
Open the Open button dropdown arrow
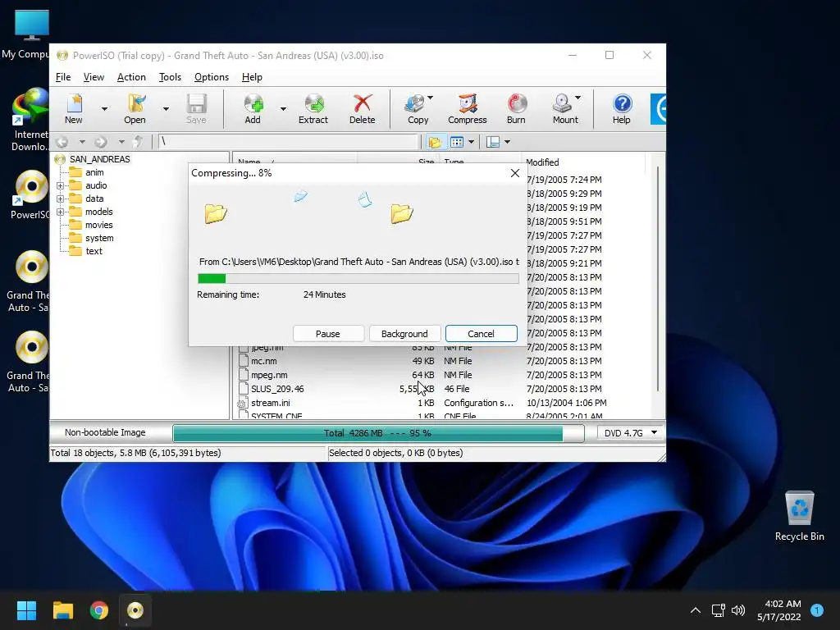coord(166,109)
